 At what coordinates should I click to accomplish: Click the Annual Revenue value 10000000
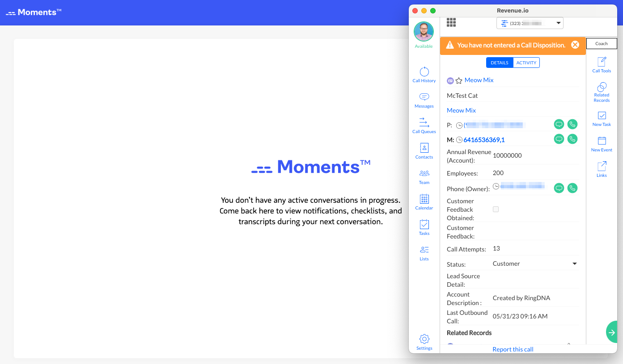point(507,155)
